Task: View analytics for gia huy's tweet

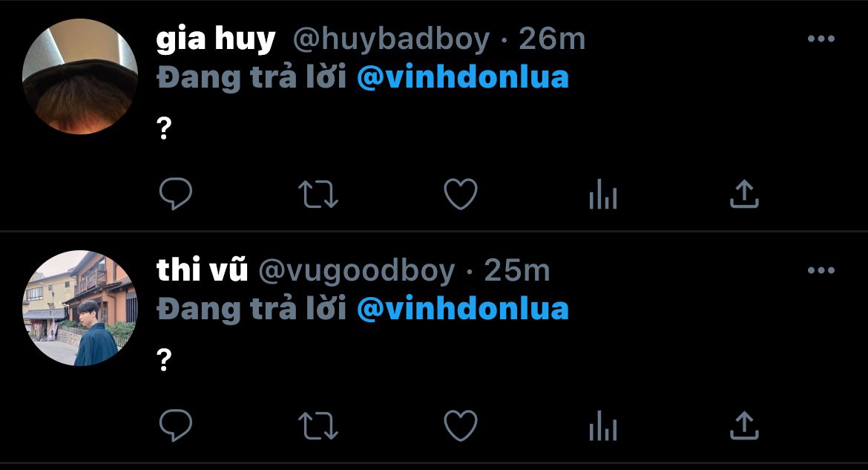Action: [x=603, y=194]
